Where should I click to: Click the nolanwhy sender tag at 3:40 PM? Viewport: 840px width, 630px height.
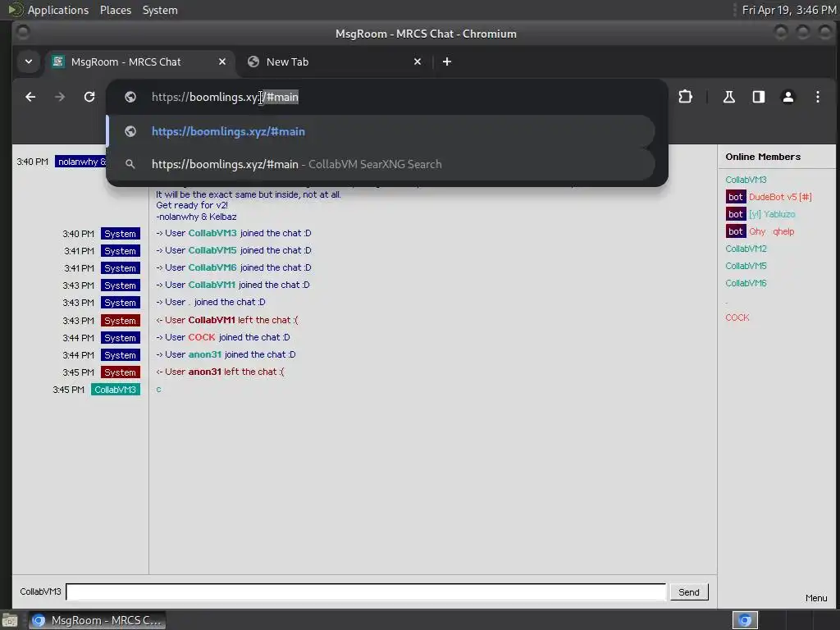point(81,162)
